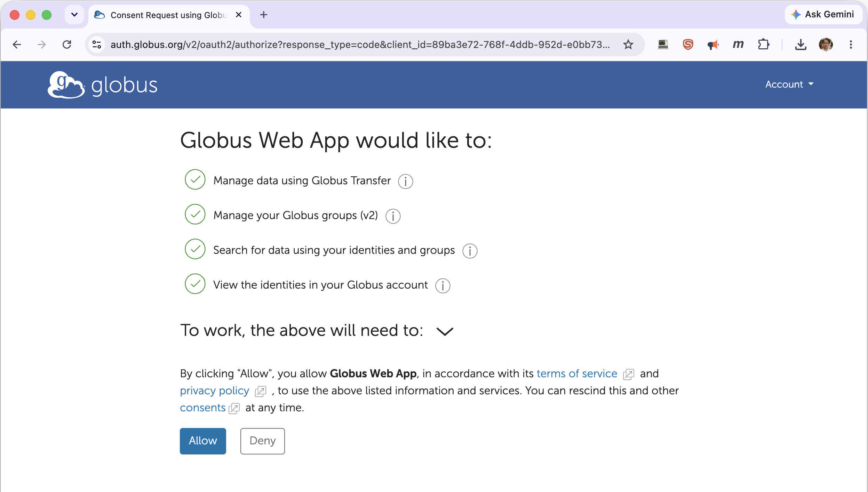
Task: Close the Consent Request tab
Action: click(x=239, y=15)
